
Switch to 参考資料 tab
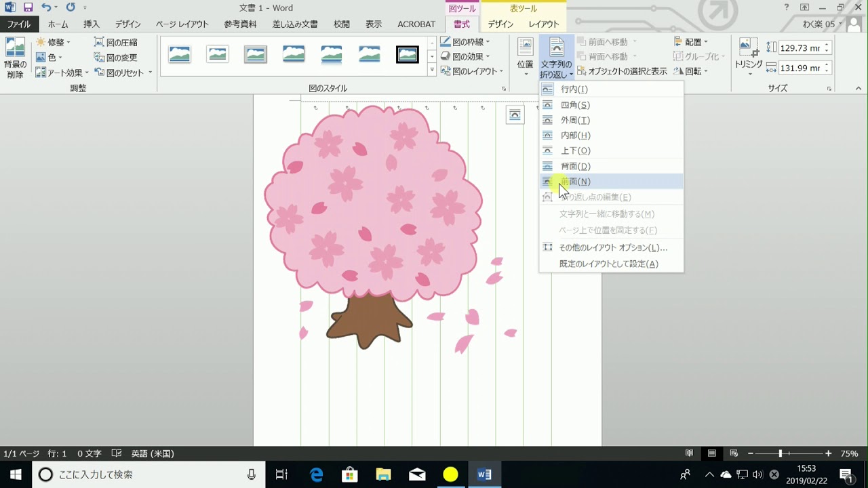(241, 24)
